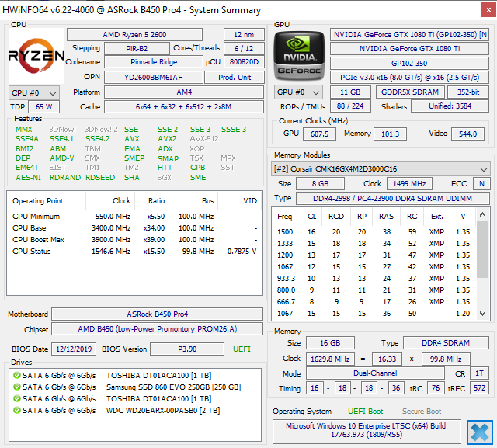The width and height of the screenshot is (497, 448).
Task: Click the DDR4 SDRAM memory type field
Action: (x=446, y=343)
